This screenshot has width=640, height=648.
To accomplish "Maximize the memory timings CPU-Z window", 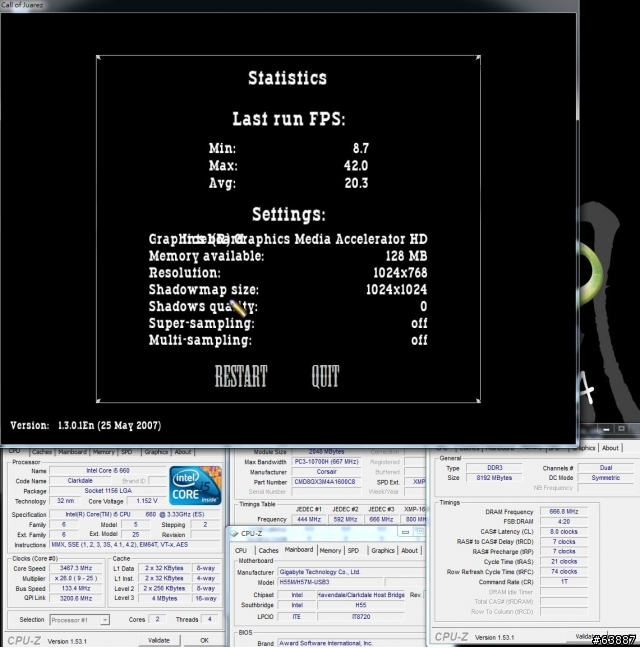I will [x=621, y=429].
